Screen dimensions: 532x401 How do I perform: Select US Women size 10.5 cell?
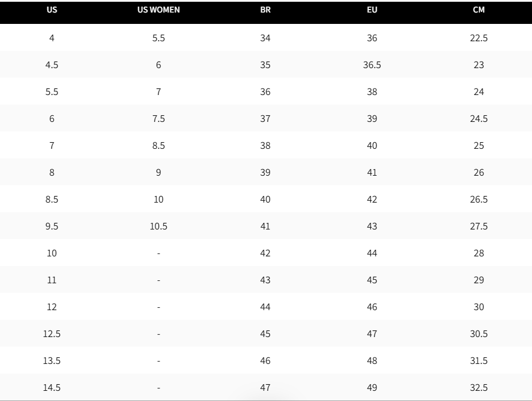coord(158,226)
